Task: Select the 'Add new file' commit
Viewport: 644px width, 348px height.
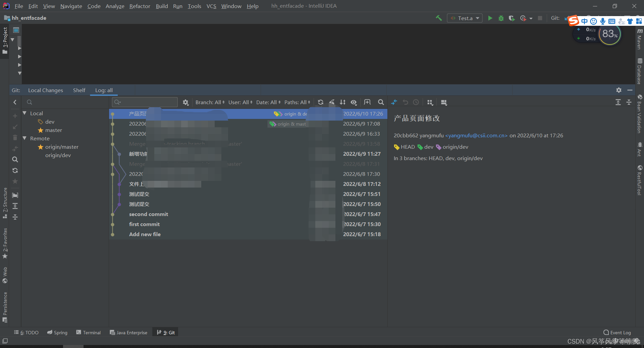Action: [248, 234]
